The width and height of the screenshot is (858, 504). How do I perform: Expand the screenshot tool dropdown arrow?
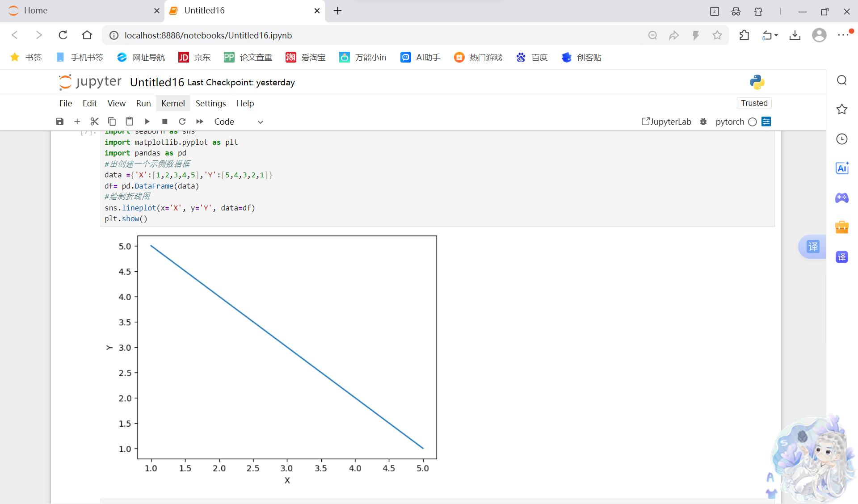[x=776, y=35]
